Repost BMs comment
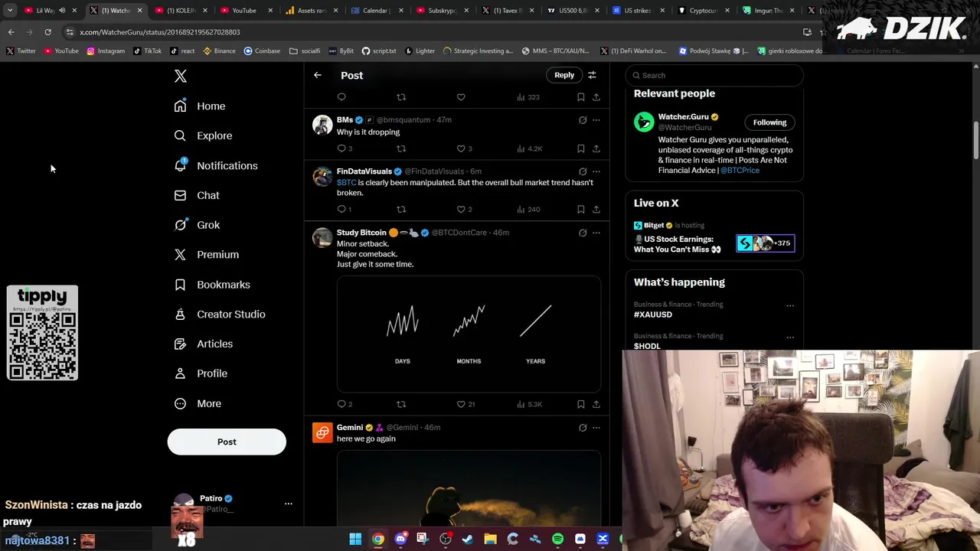 point(401,148)
